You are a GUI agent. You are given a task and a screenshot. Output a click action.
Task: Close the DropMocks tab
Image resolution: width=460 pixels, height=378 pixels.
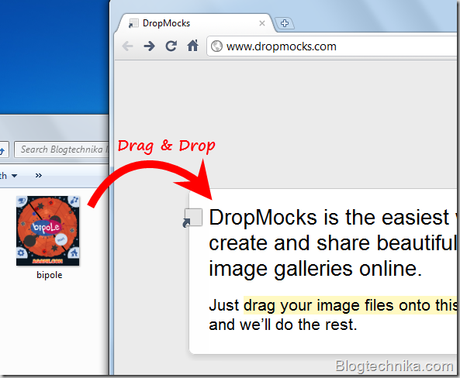click(x=262, y=23)
